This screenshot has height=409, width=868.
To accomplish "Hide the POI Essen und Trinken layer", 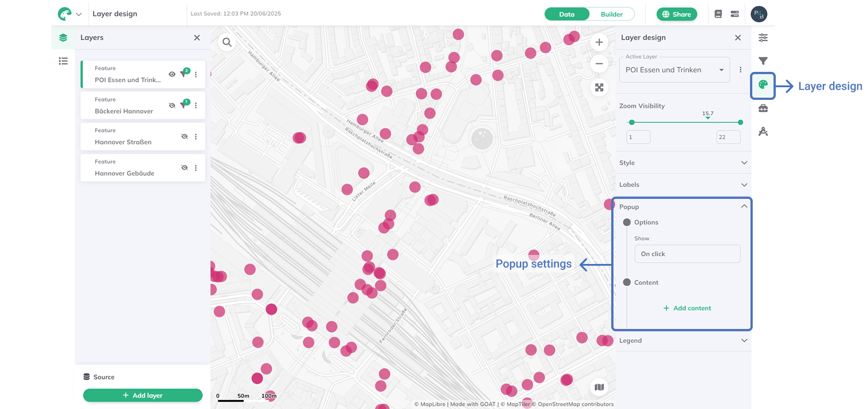I will click(172, 75).
